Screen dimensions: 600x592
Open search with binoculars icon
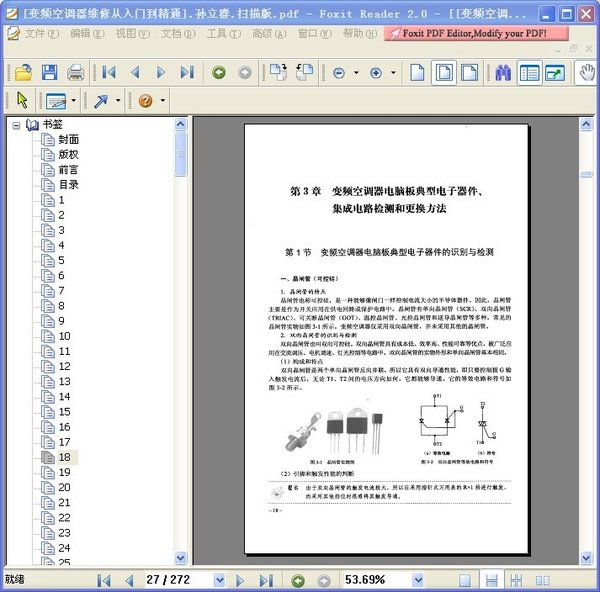(503, 73)
